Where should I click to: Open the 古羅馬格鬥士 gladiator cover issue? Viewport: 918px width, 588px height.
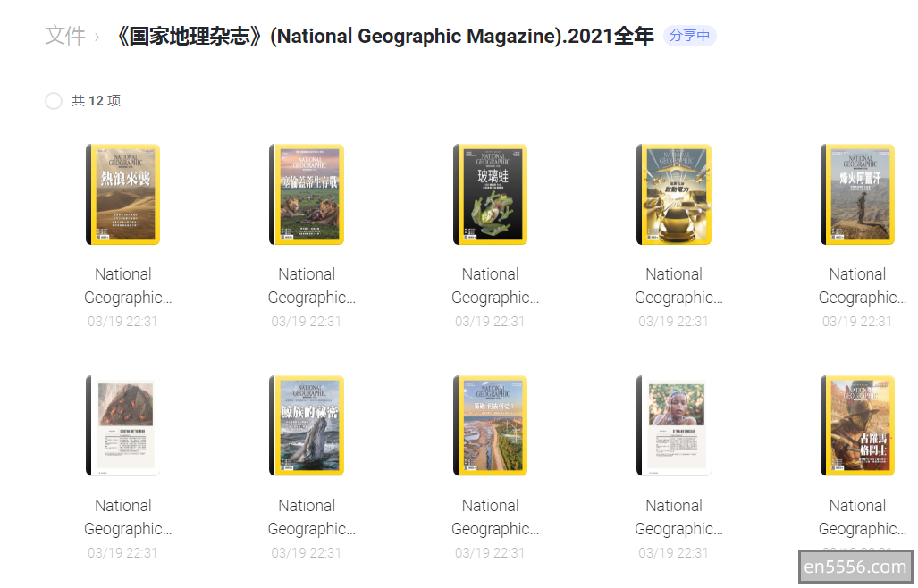858,425
